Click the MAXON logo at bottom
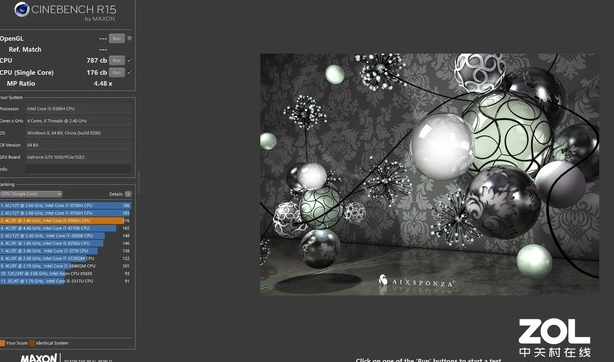Screen dimensions: 614x362 pos(39,358)
